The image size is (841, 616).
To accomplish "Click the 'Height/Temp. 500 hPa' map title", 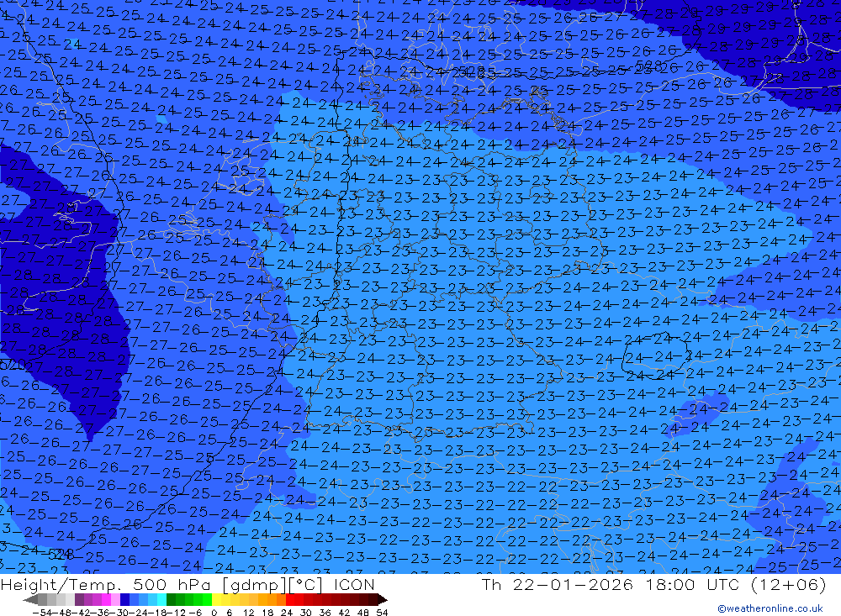I will point(108,584).
